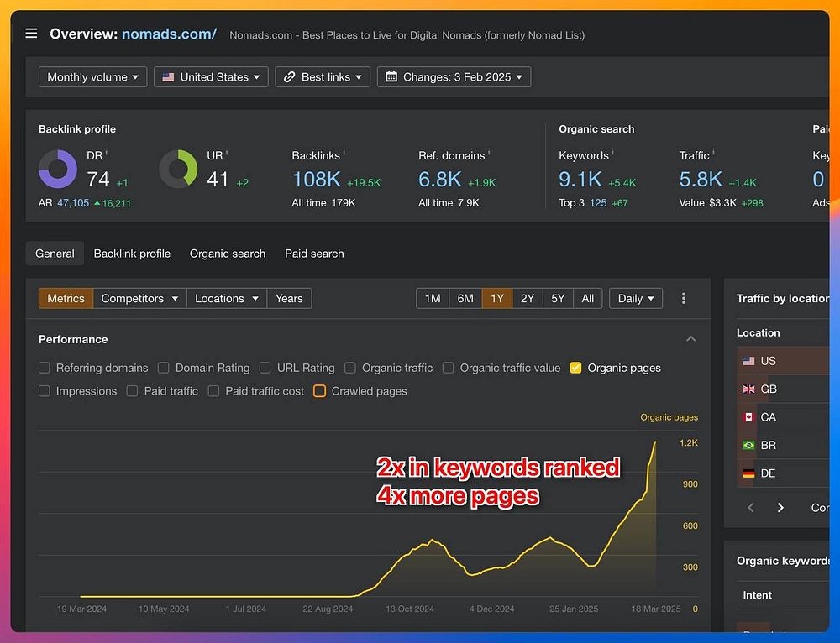Click the 108K backlinks number

(x=316, y=179)
